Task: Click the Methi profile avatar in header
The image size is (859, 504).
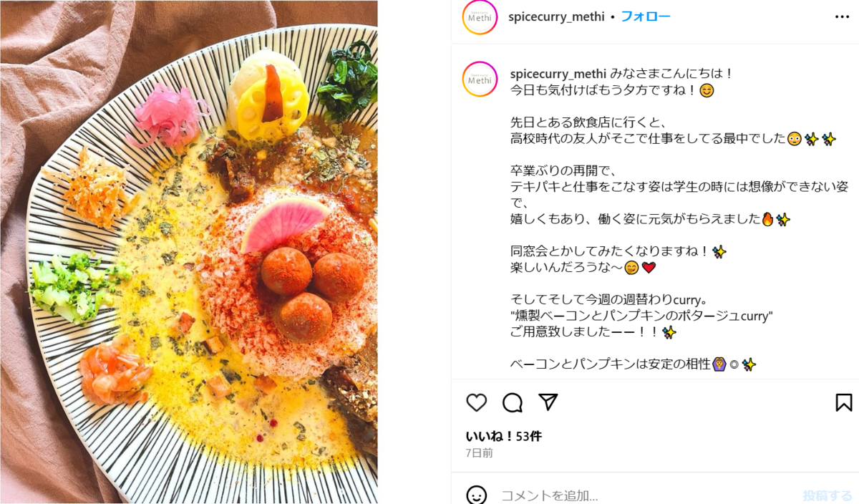Action: 480,17
